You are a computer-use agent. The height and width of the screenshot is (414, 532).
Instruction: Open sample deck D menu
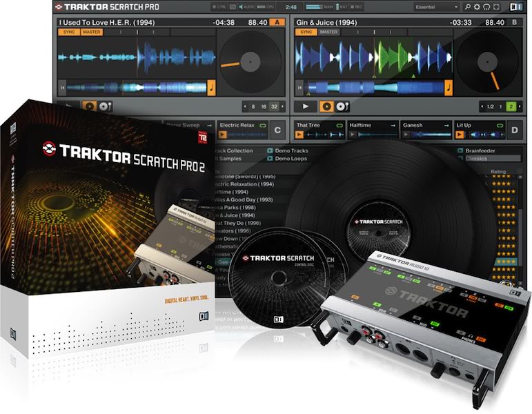point(514,130)
